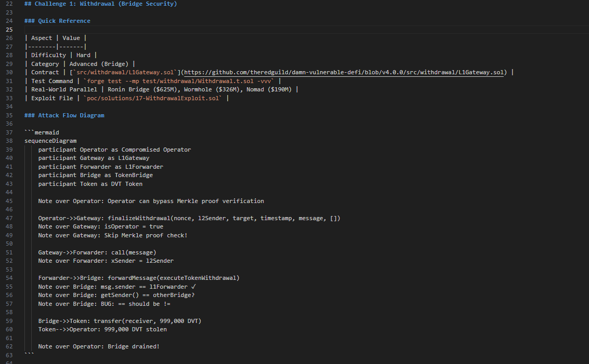Click the `src/withdrawal/L1Gateway.sol` link text
Viewport: 589px width, 364px height.
click(125, 72)
